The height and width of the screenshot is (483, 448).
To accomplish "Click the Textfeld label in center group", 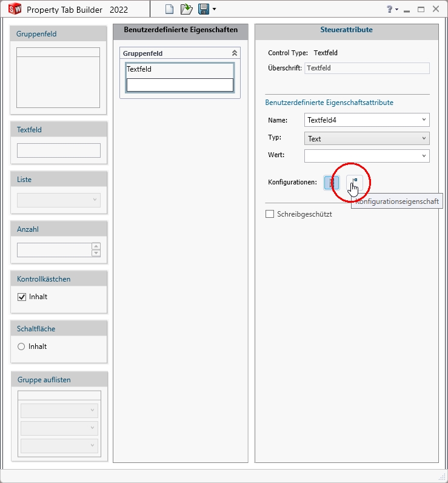I will click(x=139, y=69).
